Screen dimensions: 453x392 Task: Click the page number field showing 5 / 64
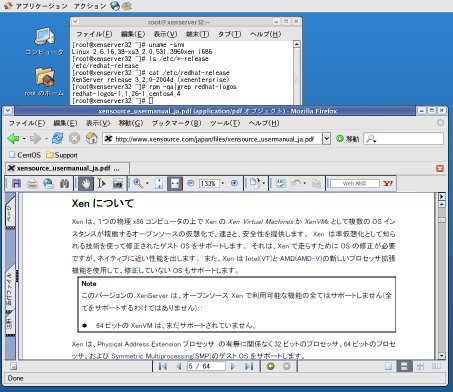(206, 366)
